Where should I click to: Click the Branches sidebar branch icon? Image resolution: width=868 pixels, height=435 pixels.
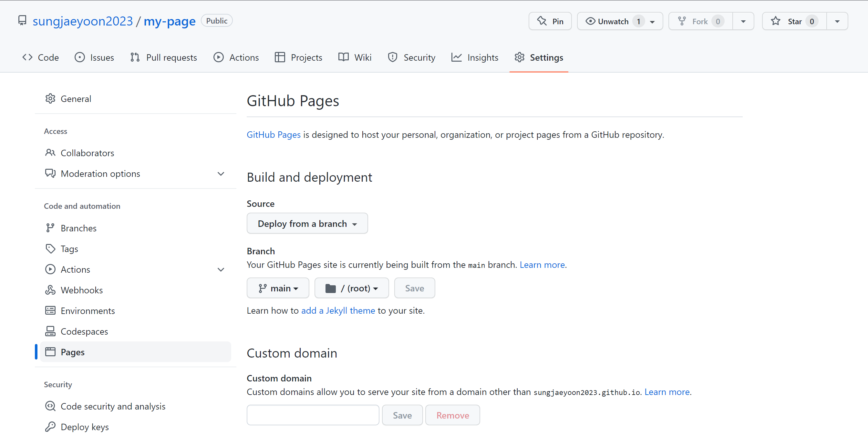(50, 228)
